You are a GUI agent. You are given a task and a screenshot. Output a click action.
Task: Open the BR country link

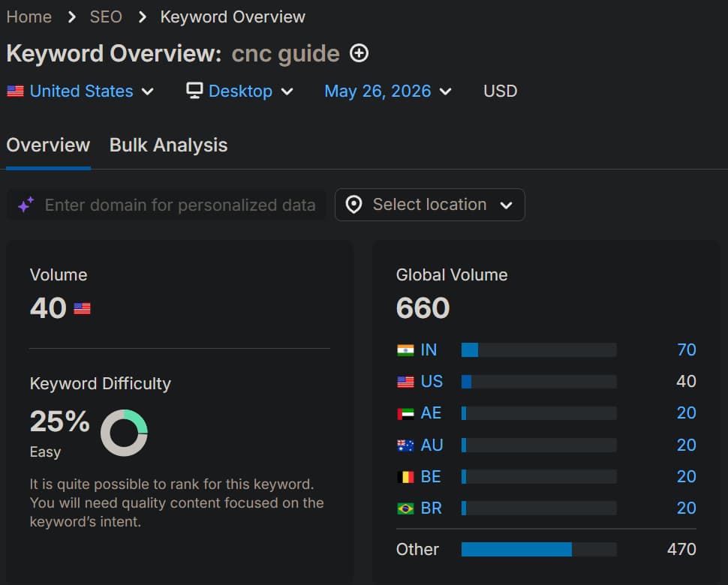coord(432,508)
